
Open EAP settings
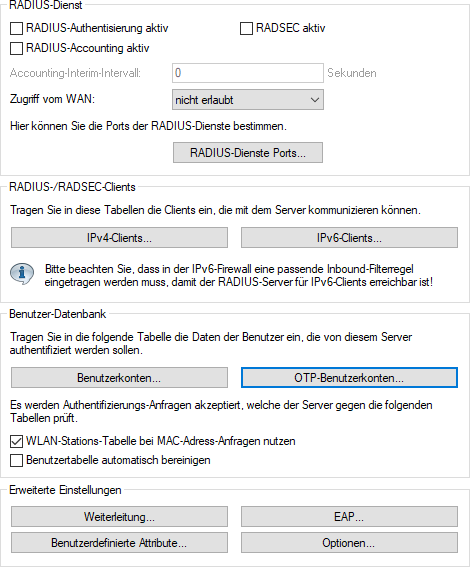(x=349, y=516)
